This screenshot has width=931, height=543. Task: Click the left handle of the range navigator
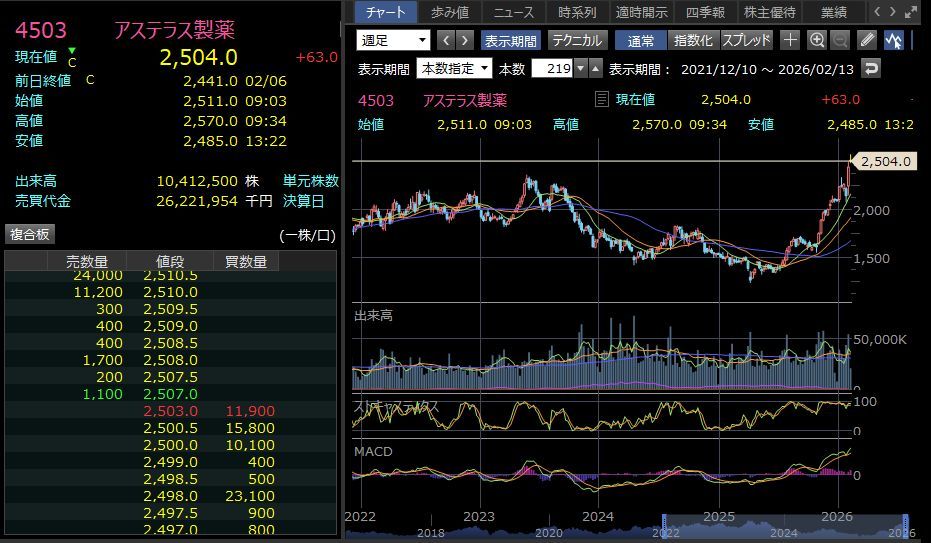tap(664, 528)
